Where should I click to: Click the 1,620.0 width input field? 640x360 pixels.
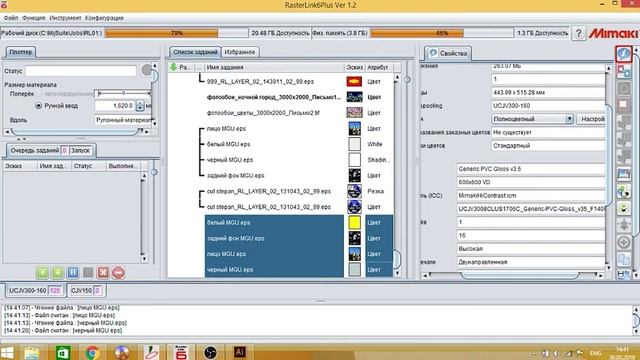[115, 106]
